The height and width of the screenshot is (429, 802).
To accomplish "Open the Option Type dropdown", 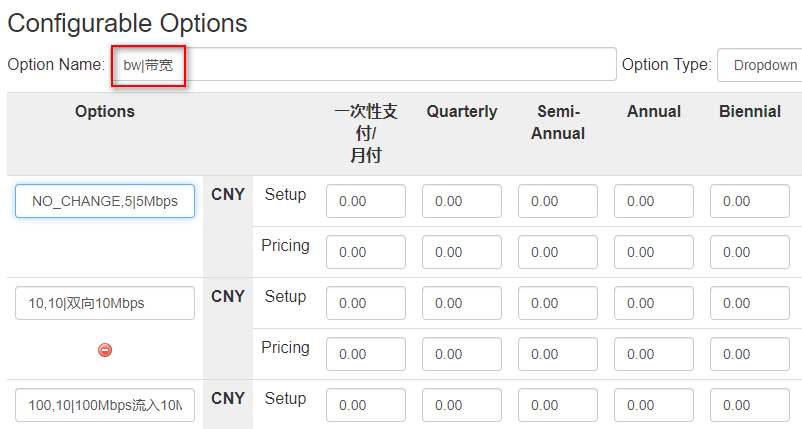I will (760, 65).
